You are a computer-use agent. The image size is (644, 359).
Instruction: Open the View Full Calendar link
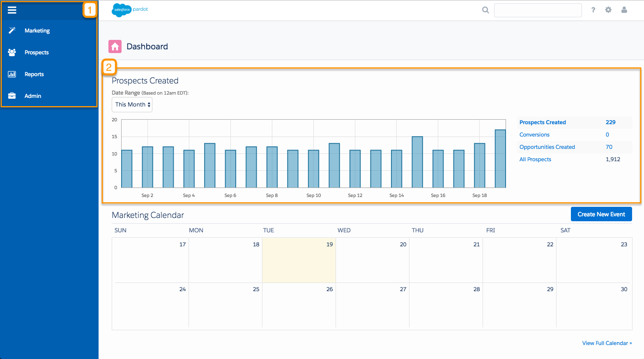coord(607,343)
